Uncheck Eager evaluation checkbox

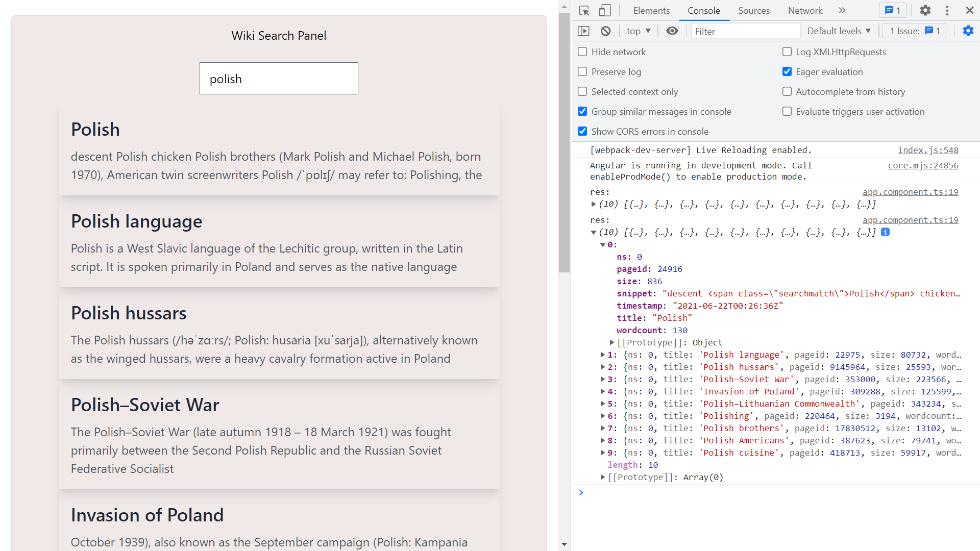[787, 72]
